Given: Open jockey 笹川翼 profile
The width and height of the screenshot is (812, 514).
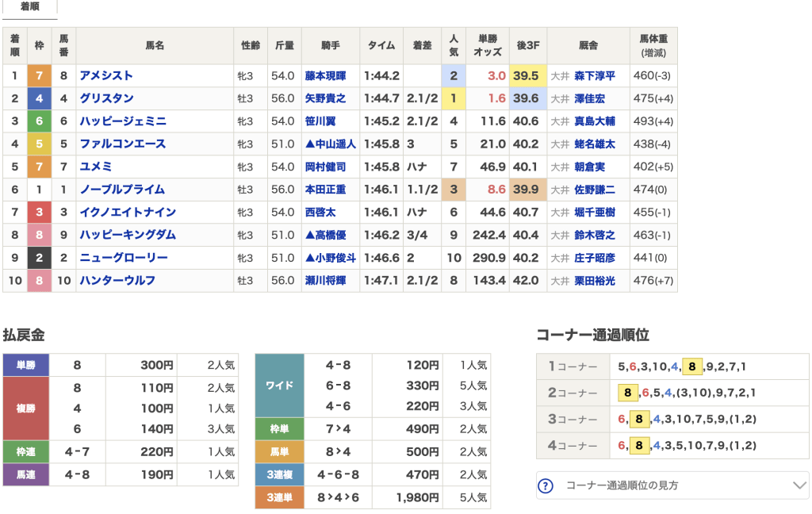Looking at the screenshot, I should [x=320, y=121].
